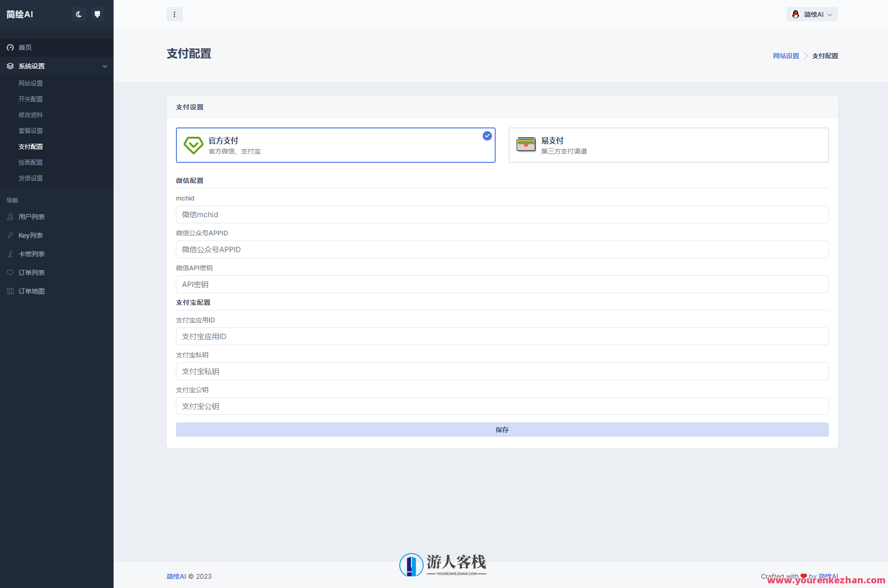Click the 首页 compass icon in sidebar

[10, 47]
